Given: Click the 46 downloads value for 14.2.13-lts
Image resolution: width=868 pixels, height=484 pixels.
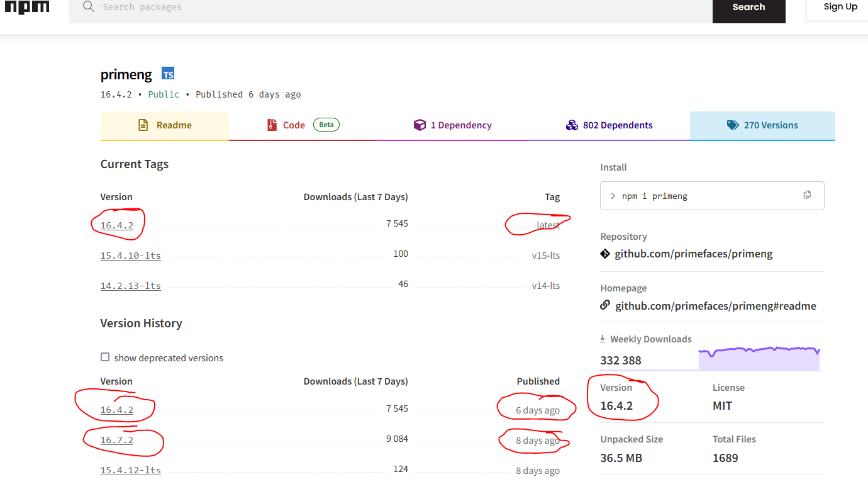Looking at the screenshot, I should click(403, 284).
